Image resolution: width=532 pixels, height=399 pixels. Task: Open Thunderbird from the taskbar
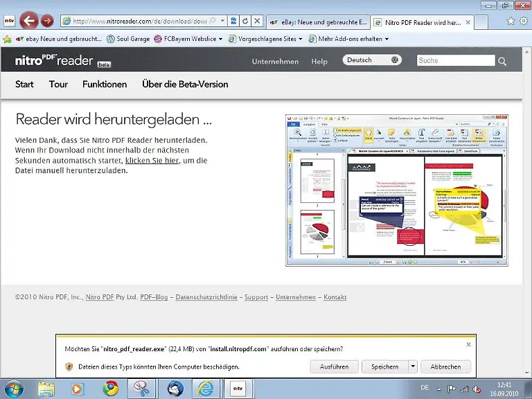pyautogui.click(x=175, y=387)
